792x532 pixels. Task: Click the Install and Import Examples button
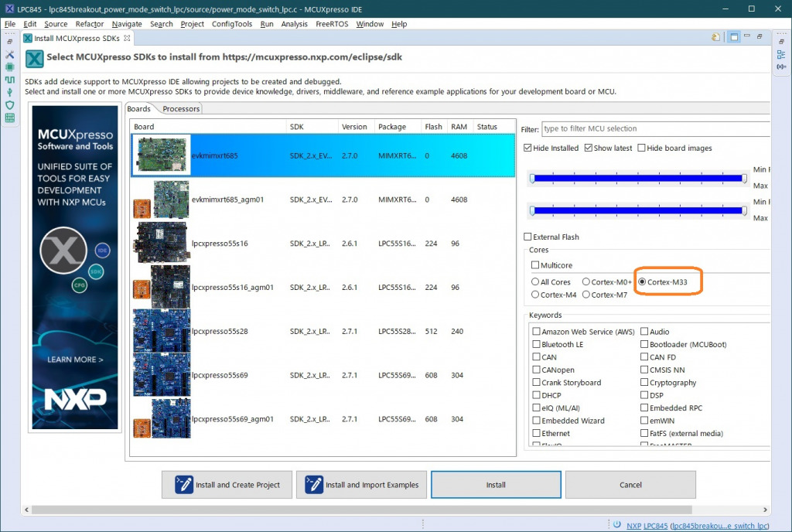click(x=361, y=485)
